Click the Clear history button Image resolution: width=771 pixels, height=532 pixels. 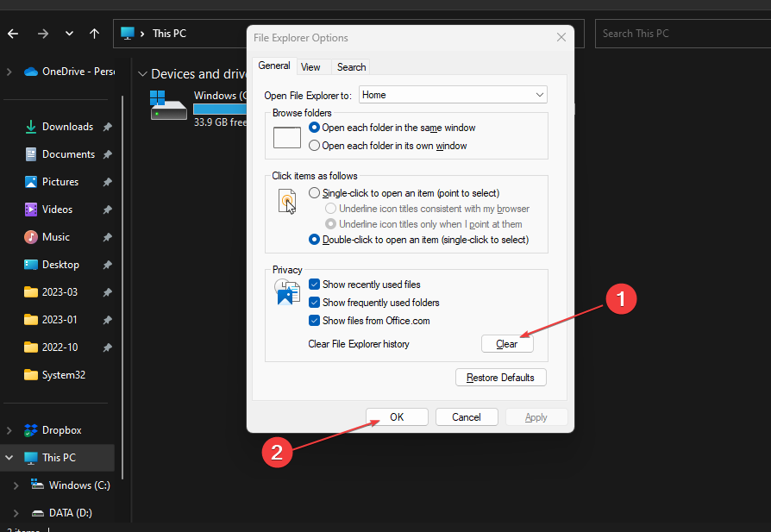[x=507, y=344]
